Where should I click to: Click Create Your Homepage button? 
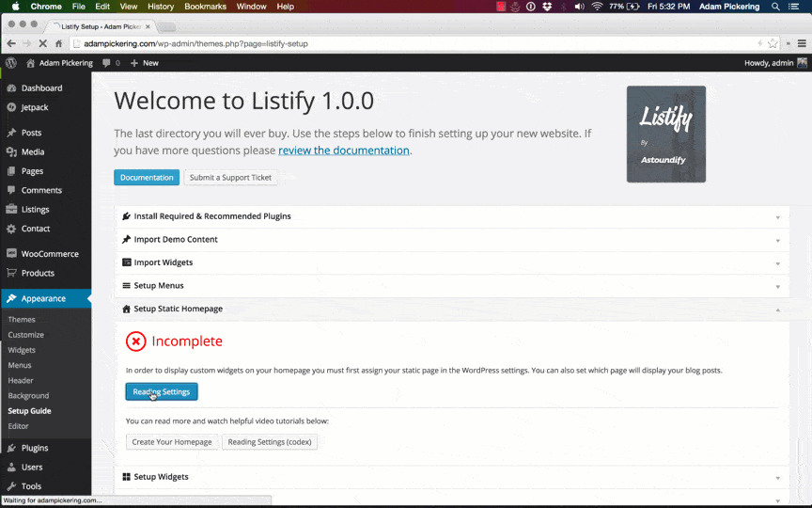coord(172,442)
